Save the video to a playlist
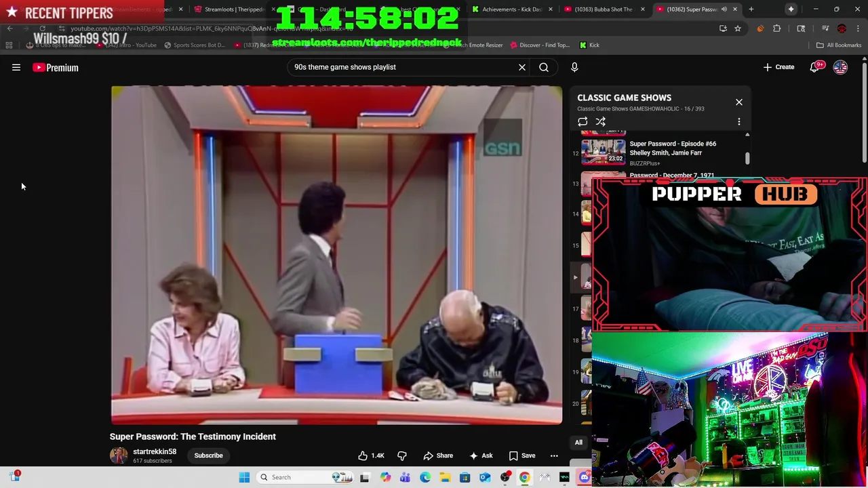The width and height of the screenshot is (868, 488). pyautogui.click(x=522, y=455)
